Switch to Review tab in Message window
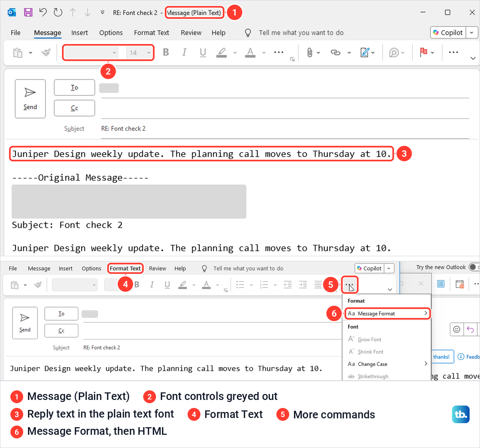Image resolution: width=480 pixels, height=448 pixels. [191, 33]
